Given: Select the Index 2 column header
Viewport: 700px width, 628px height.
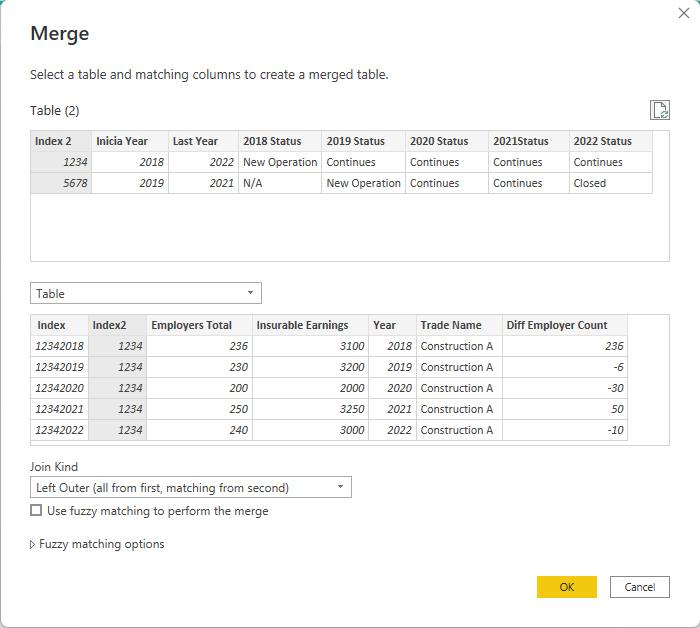Looking at the screenshot, I should [x=61, y=141].
